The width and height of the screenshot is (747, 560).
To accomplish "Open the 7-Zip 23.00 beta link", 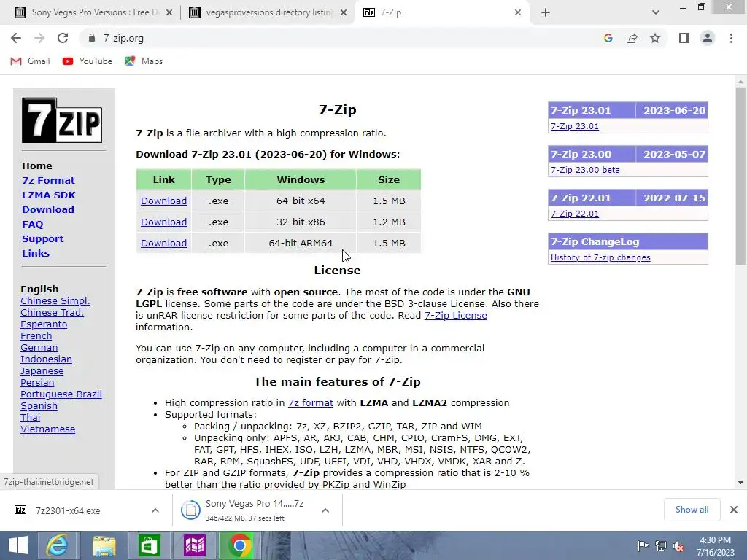I will pyautogui.click(x=585, y=170).
